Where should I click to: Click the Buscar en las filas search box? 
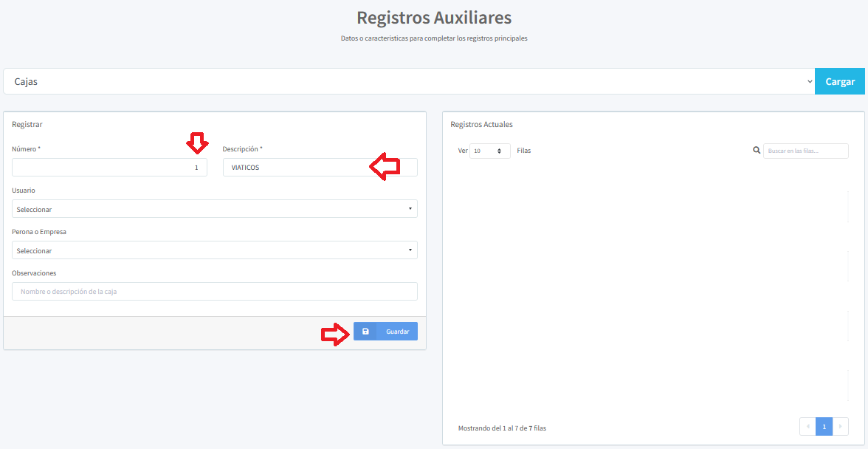coord(805,151)
